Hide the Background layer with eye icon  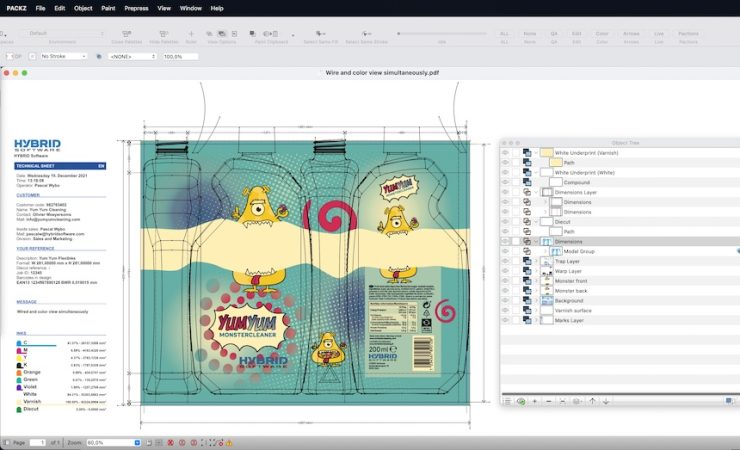pyautogui.click(x=505, y=300)
